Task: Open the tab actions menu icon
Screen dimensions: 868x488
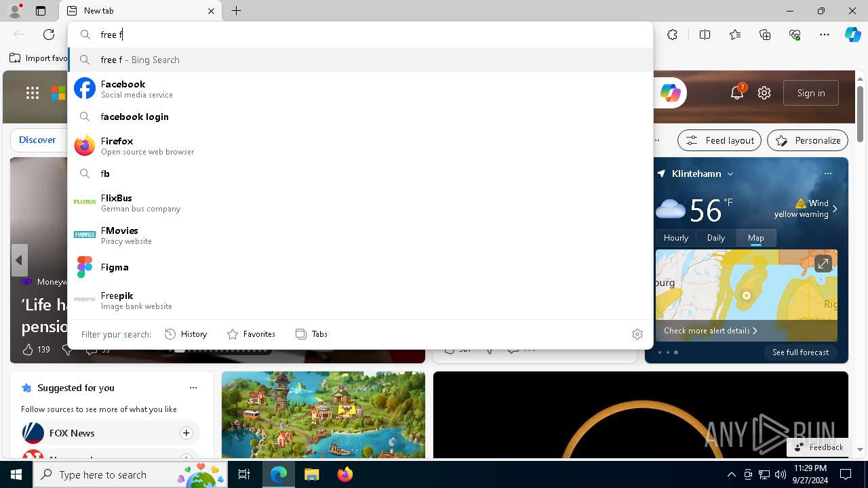Action: click(41, 11)
